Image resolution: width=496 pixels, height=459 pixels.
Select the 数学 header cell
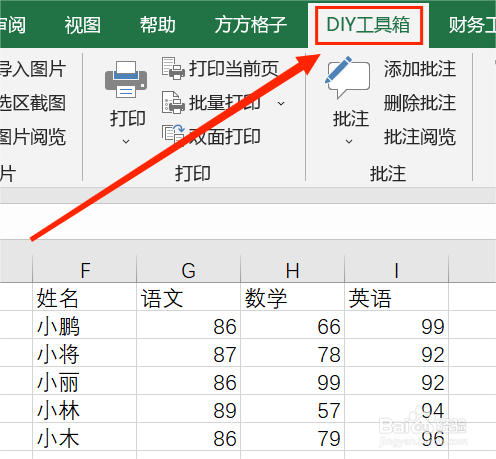click(x=293, y=297)
